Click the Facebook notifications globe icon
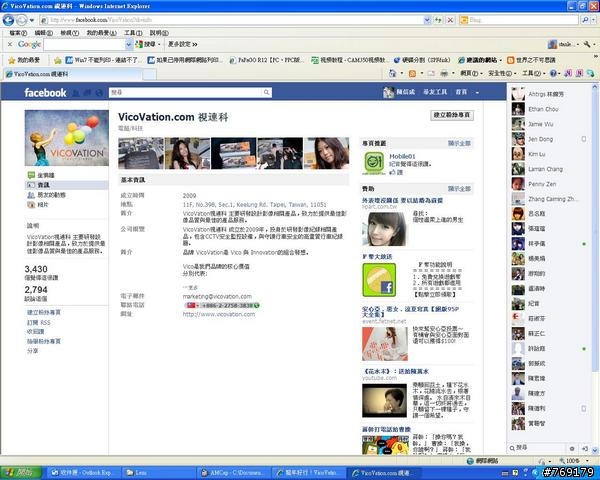This screenshot has height=480, width=600. click(99, 93)
